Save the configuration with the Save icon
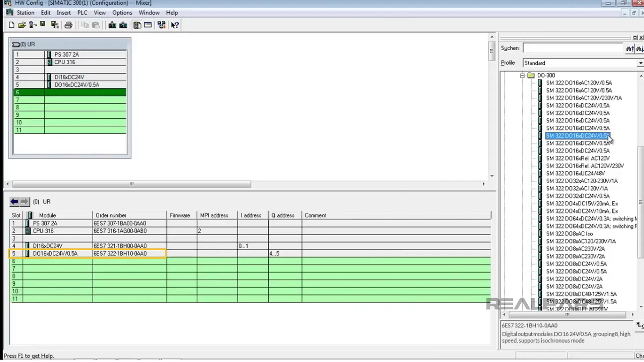This screenshot has height=362, width=644. [x=43, y=24]
